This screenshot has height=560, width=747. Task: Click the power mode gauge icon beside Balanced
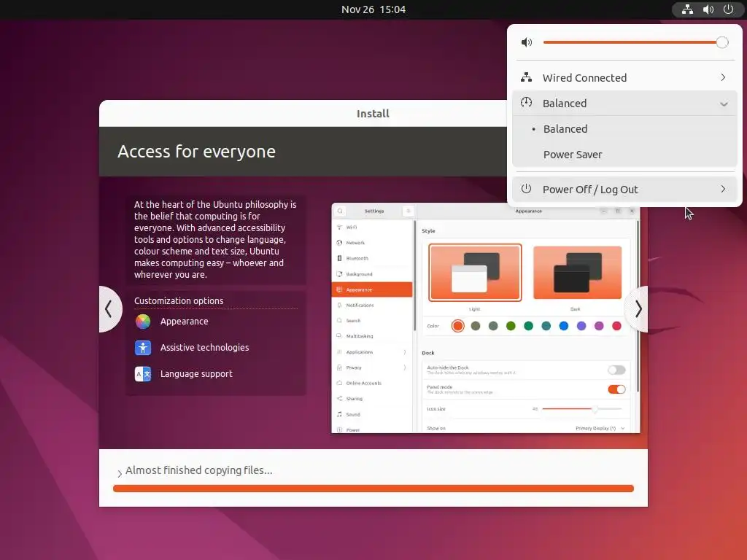[527, 103]
